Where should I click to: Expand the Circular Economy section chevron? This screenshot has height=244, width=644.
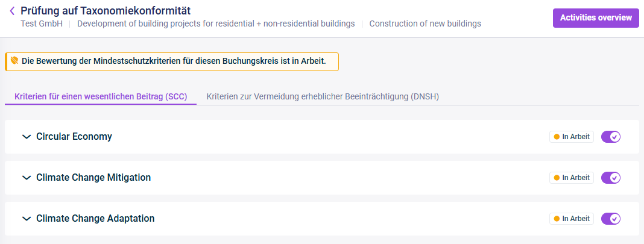(x=27, y=137)
